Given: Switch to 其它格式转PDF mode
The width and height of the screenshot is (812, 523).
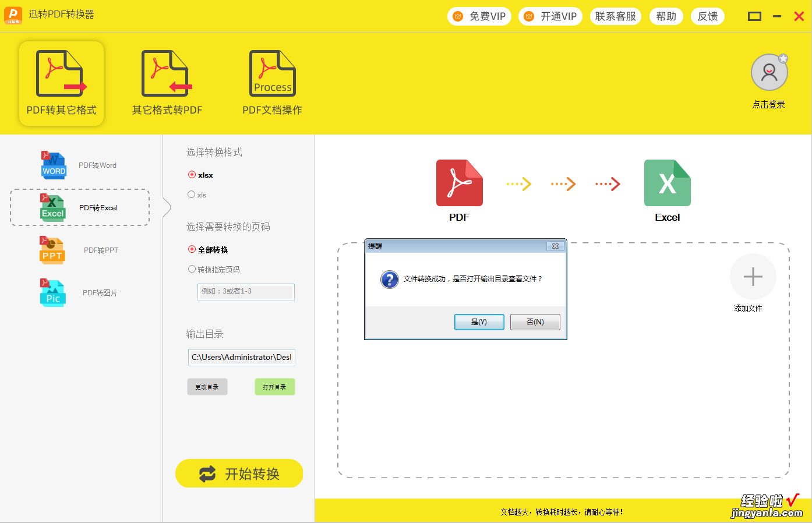Looking at the screenshot, I should pos(167,83).
